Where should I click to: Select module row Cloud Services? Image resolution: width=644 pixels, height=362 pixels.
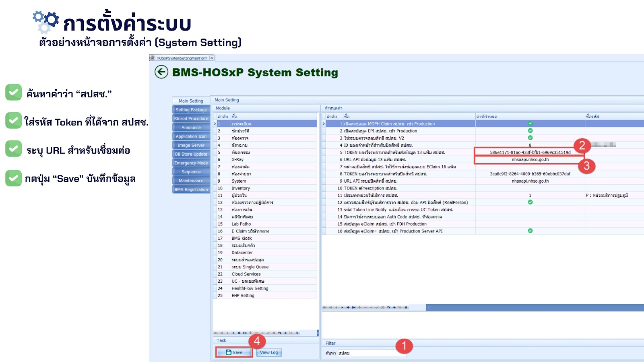265,274
